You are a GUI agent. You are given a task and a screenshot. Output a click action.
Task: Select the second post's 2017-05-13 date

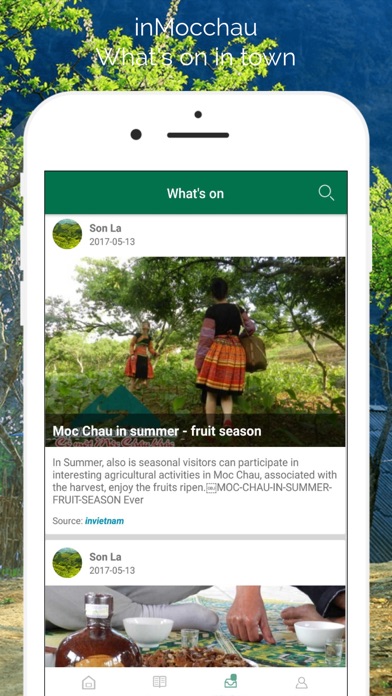(x=112, y=570)
